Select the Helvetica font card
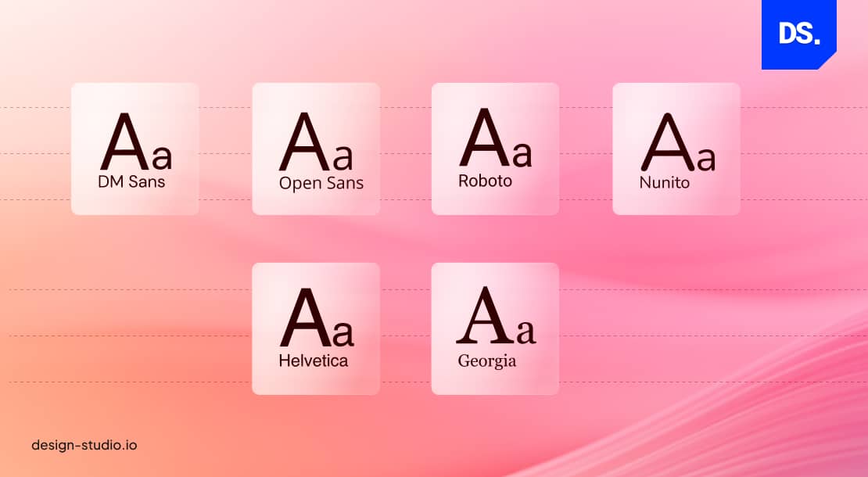The width and height of the screenshot is (868, 477). (x=316, y=328)
